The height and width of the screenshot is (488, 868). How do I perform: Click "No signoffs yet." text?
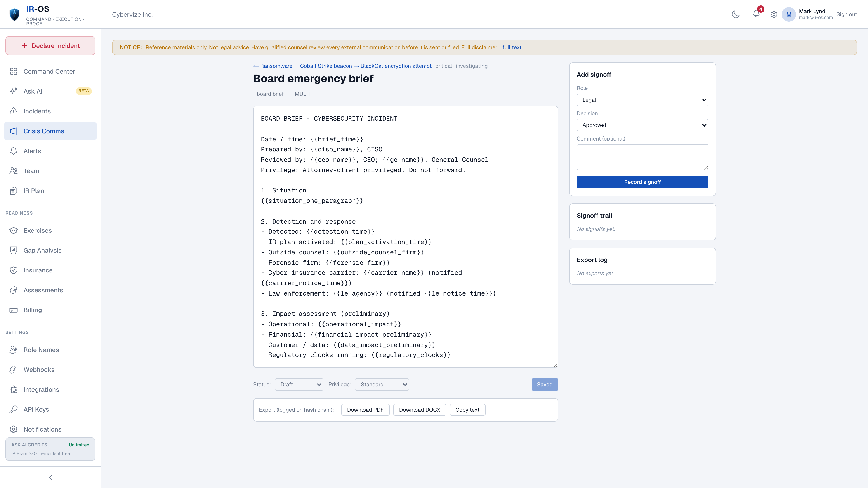[596, 229]
